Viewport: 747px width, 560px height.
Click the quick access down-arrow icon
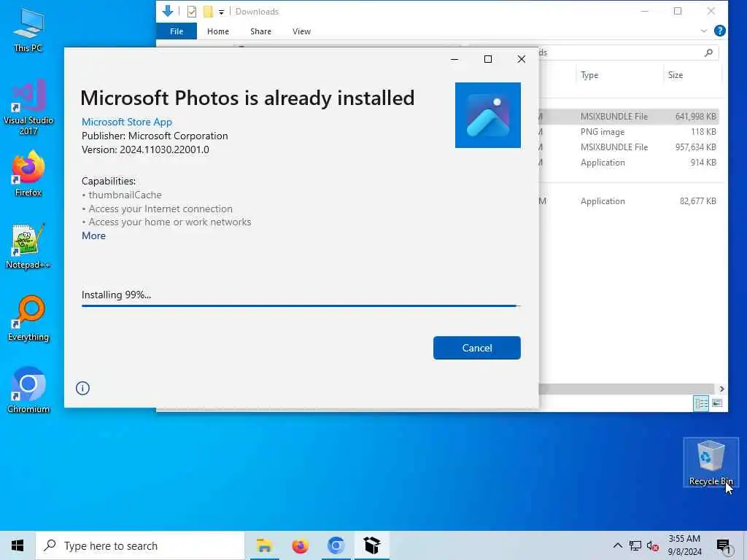click(167, 11)
